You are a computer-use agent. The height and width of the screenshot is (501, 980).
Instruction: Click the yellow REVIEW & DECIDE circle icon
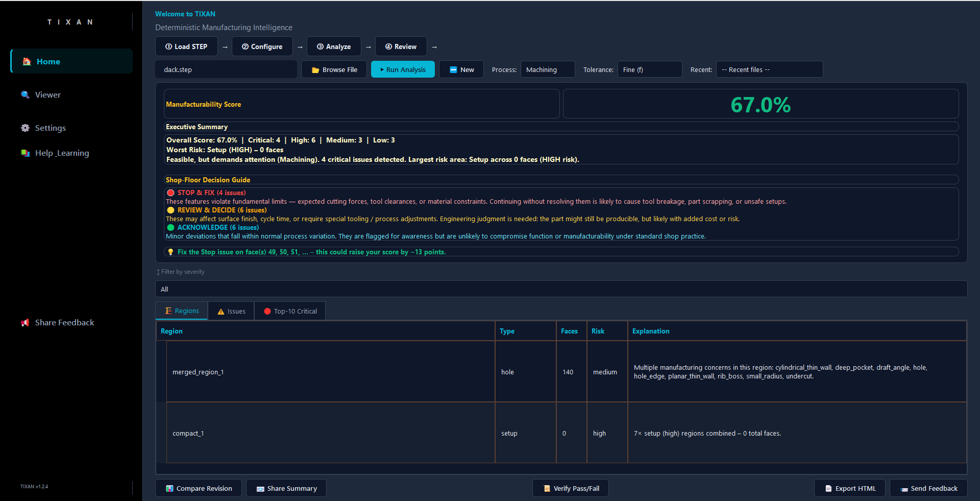(x=171, y=210)
